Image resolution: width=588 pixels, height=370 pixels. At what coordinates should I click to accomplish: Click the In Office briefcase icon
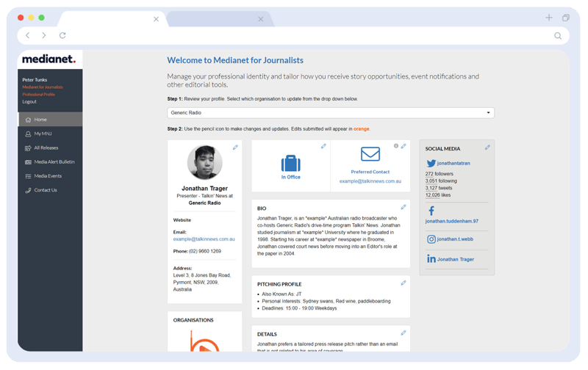[290, 163]
